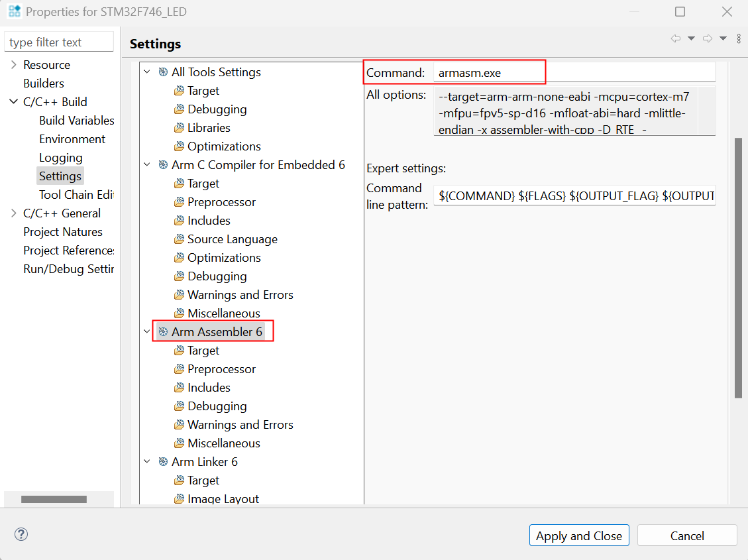This screenshot has width=748, height=560.
Task: Click the Command text field with armasm.exe
Action: [574, 73]
